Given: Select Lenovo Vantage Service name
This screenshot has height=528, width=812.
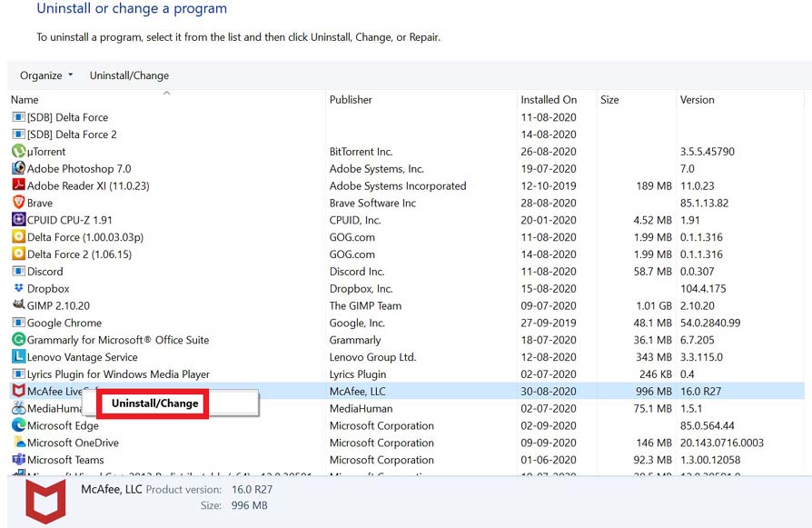Looking at the screenshot, I should point(82,357).
